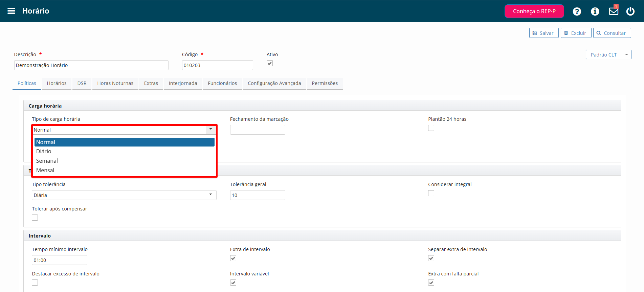Choose Normal in the dropdown list
Screen dimensions: 644x292
[125, 142]
